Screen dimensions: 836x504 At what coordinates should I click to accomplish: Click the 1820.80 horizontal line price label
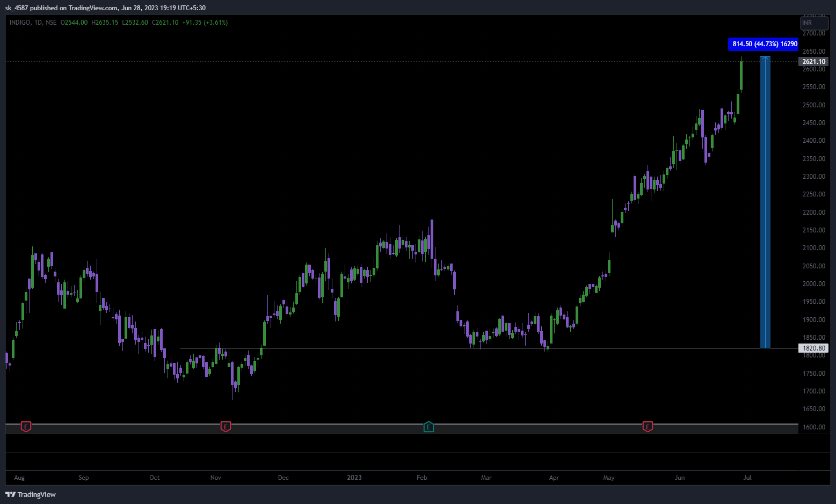(813, 348)
